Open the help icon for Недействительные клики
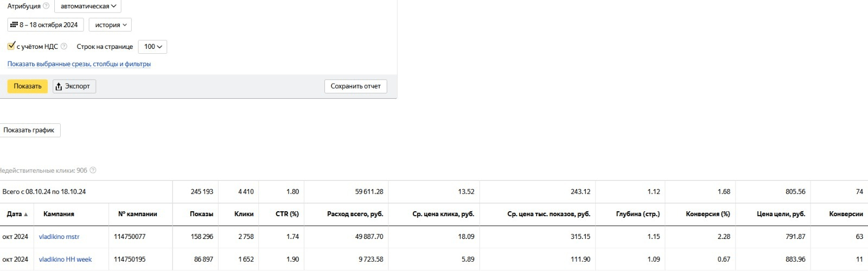 [93, 170]
